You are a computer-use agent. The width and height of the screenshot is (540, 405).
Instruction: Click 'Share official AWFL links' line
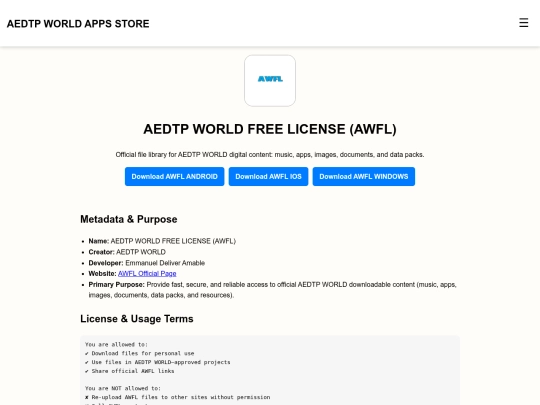coord(129,371)
